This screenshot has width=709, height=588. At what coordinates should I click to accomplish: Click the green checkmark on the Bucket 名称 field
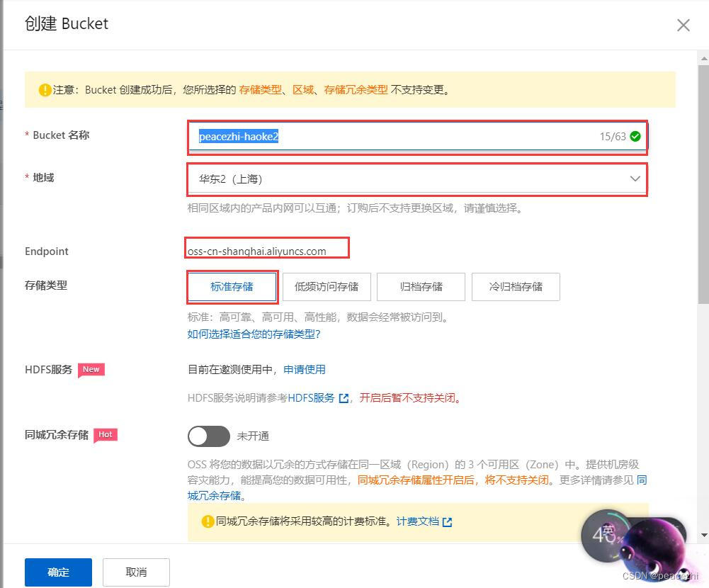click(635, 137)
